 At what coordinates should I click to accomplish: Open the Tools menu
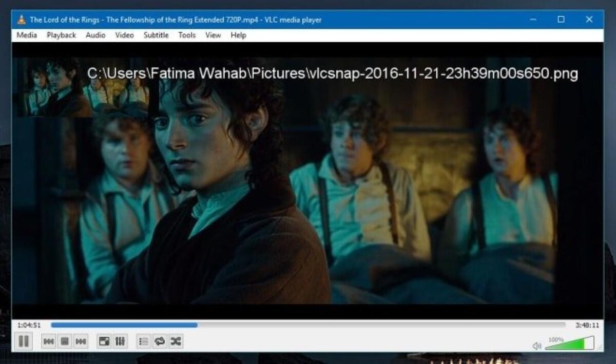[x=186, y=35]
